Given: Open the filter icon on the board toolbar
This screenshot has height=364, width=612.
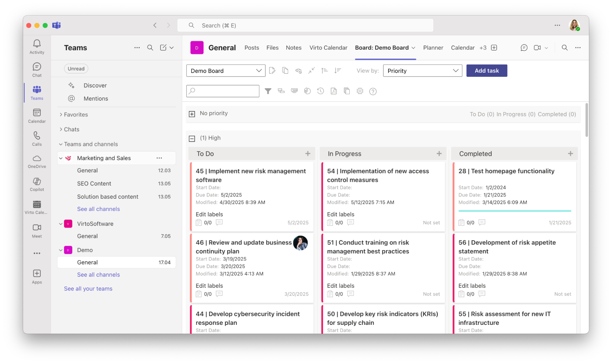Looking at the screenshot, I should click(268, 91).
